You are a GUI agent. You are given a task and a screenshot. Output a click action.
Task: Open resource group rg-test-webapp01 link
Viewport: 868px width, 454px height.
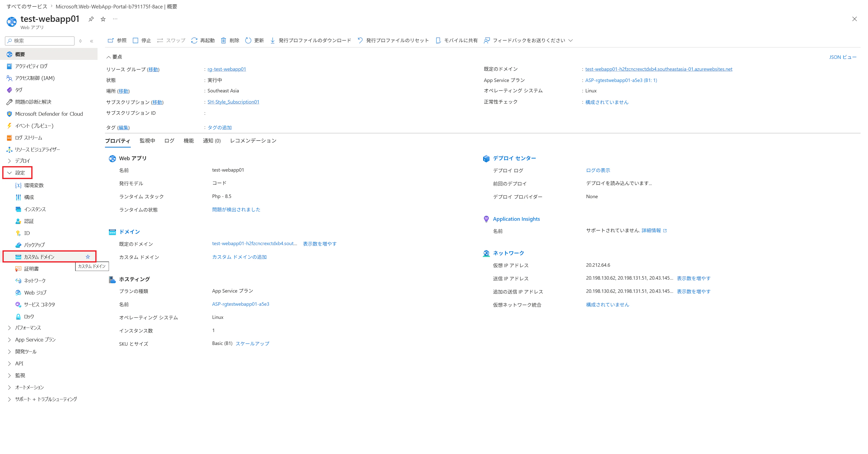227,69
